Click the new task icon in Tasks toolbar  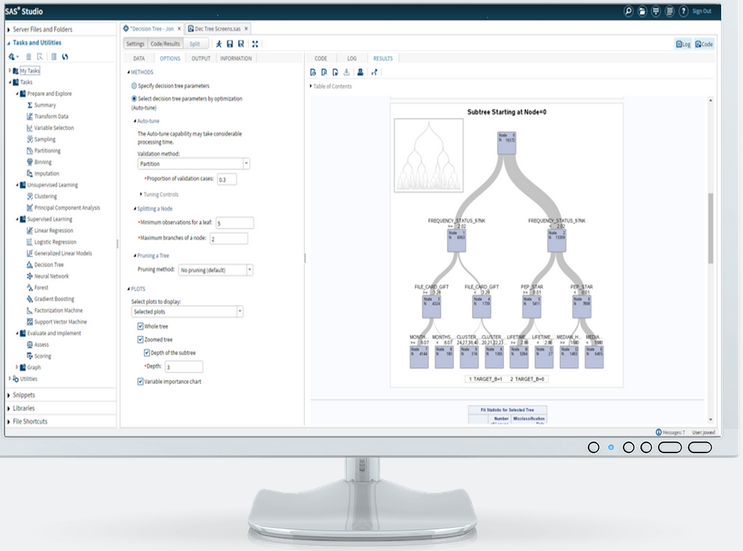13,57
